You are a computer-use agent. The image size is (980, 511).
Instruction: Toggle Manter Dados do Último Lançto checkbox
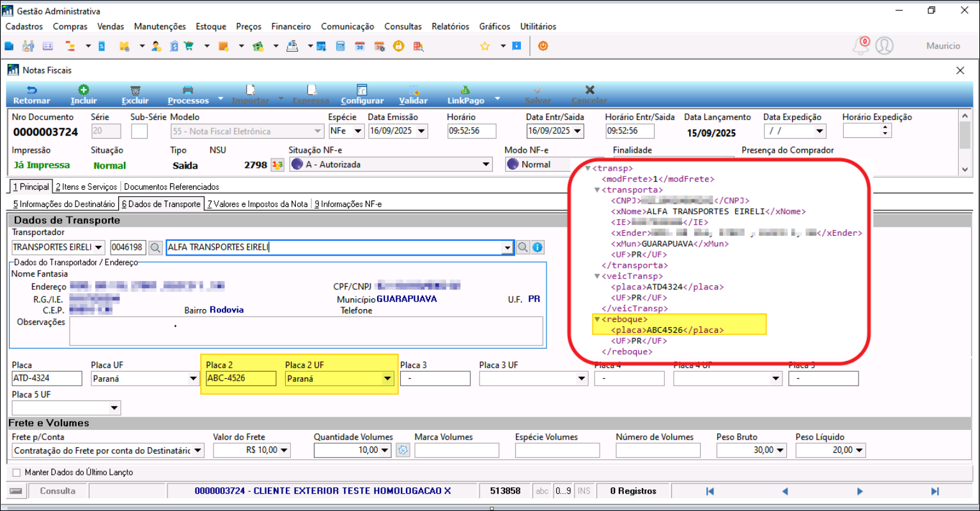tap(17, 473)
